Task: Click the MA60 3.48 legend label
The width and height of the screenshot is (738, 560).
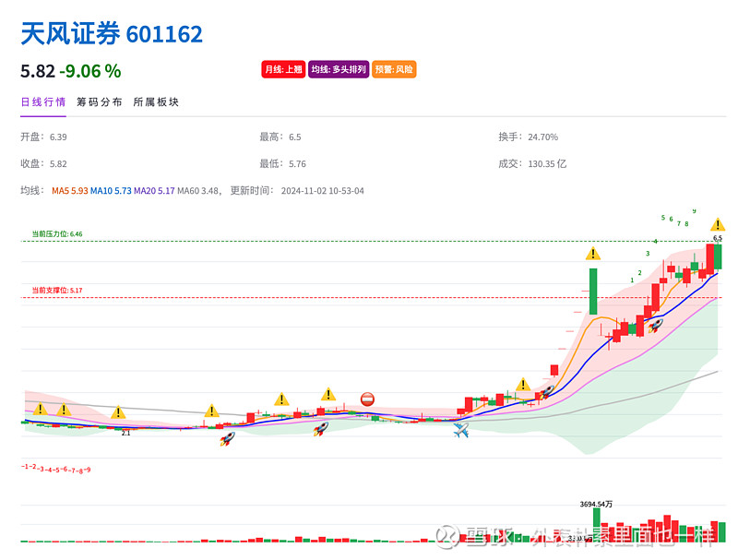Action: 197,191
